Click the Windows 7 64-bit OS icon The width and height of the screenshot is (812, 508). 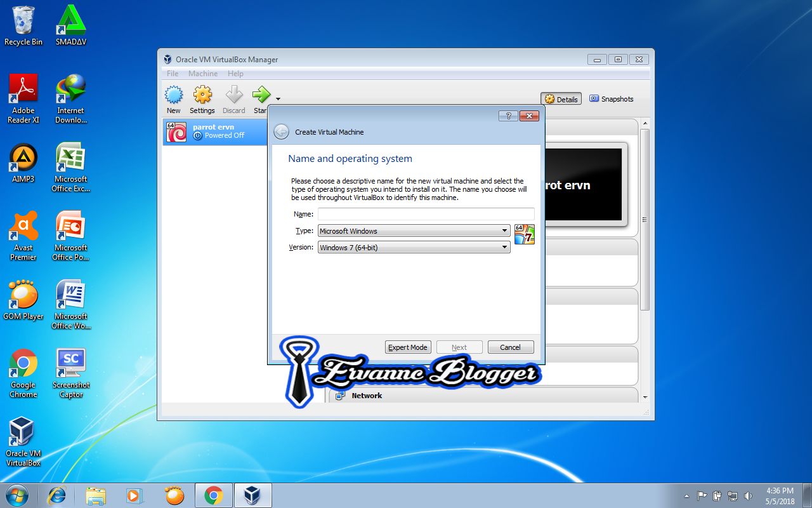[x=524, y=234]
